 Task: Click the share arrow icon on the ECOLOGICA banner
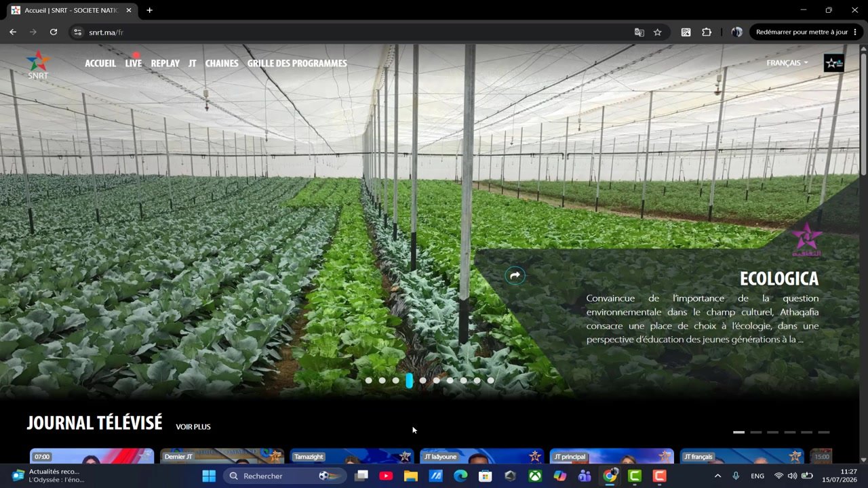point(515,275)
